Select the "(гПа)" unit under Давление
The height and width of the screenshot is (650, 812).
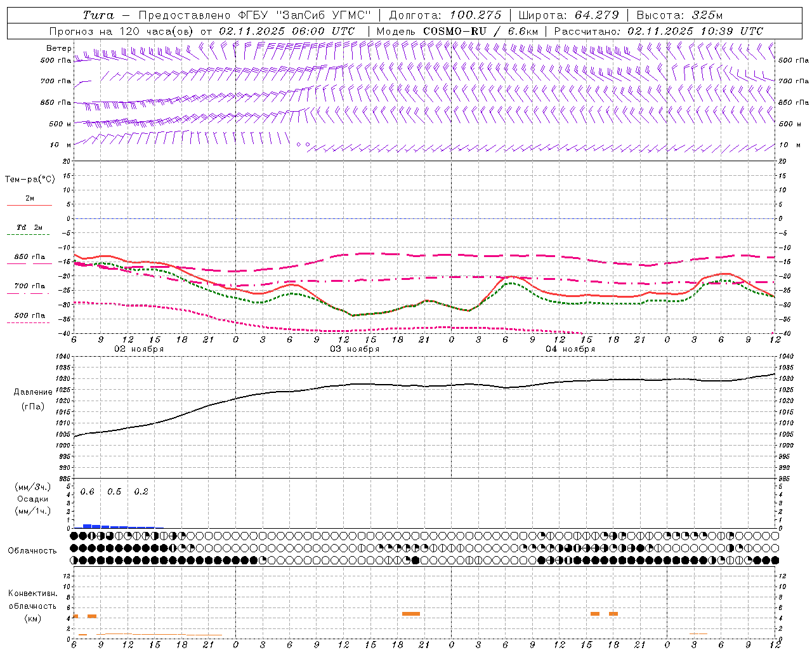coord(33,406)
